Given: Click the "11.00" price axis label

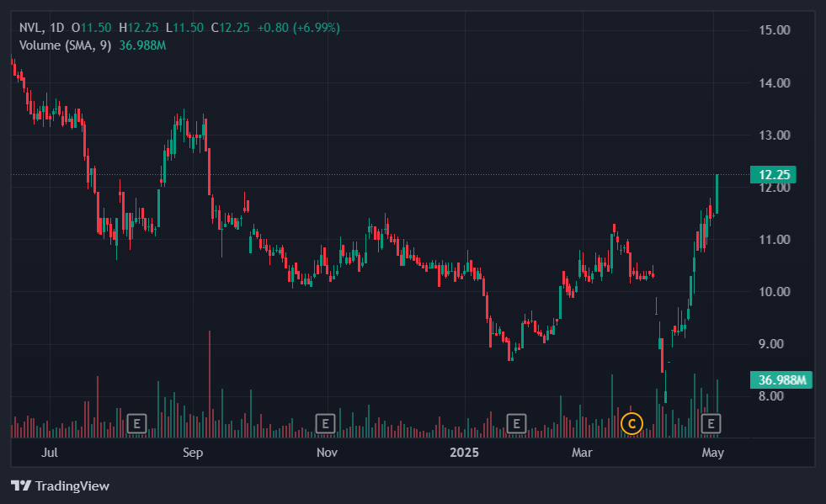Looking at the screenshot, I should click(x=775, y=240).
